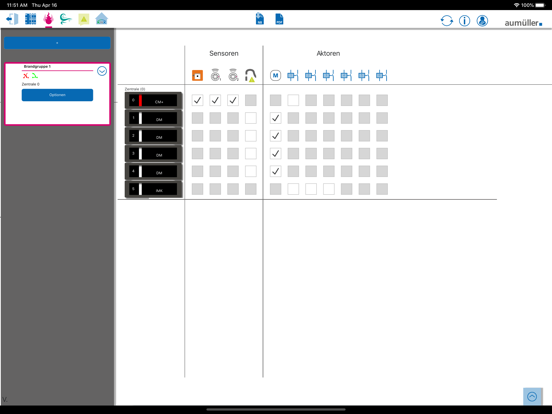Uncheck CM+ row second sensor checkbox

point(215,100)
